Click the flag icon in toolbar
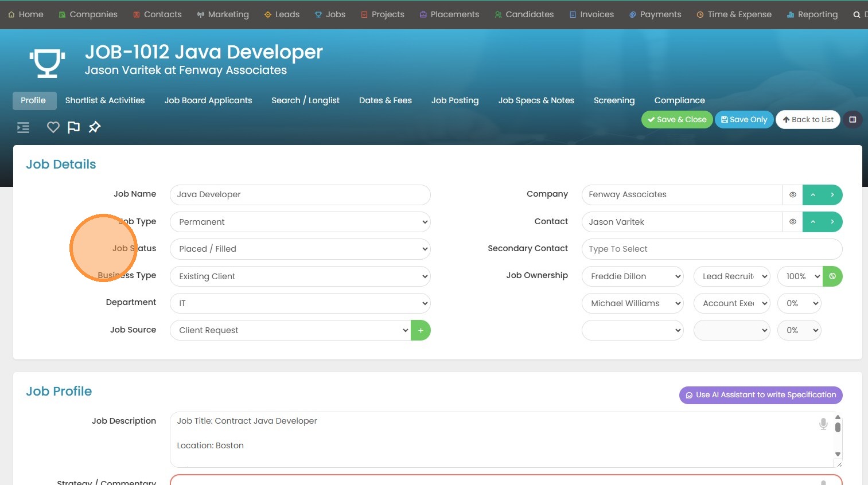Viewport: 868px width, 485px height. [73, 127]
